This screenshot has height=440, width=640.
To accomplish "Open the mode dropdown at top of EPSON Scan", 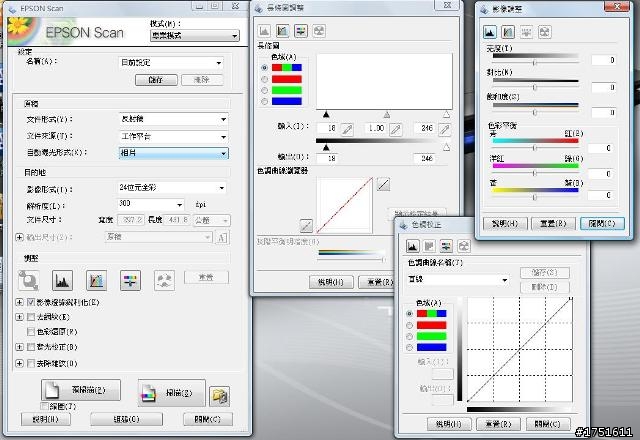I will [x=195, y=36].
